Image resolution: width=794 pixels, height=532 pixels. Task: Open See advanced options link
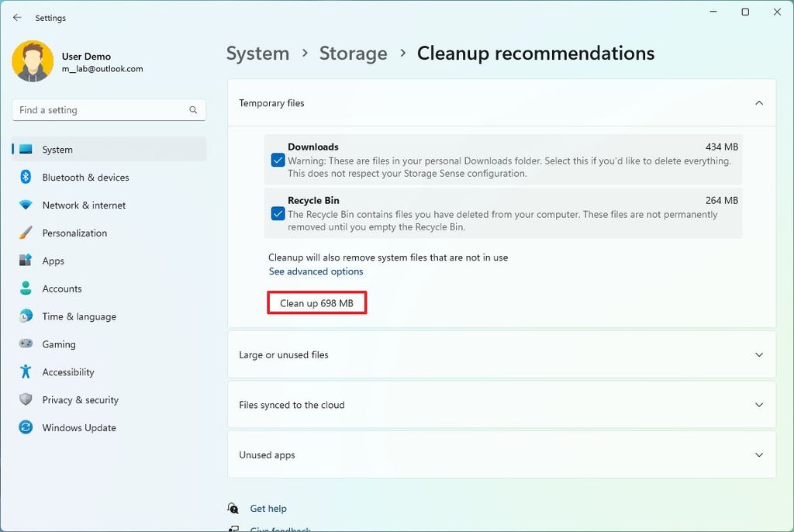point(316,271)
